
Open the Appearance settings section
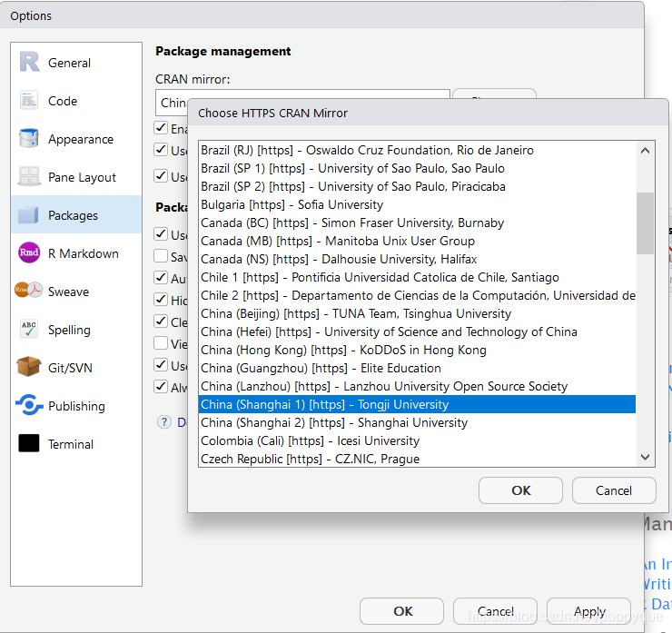pyautogui.click(x=76, y=139)
